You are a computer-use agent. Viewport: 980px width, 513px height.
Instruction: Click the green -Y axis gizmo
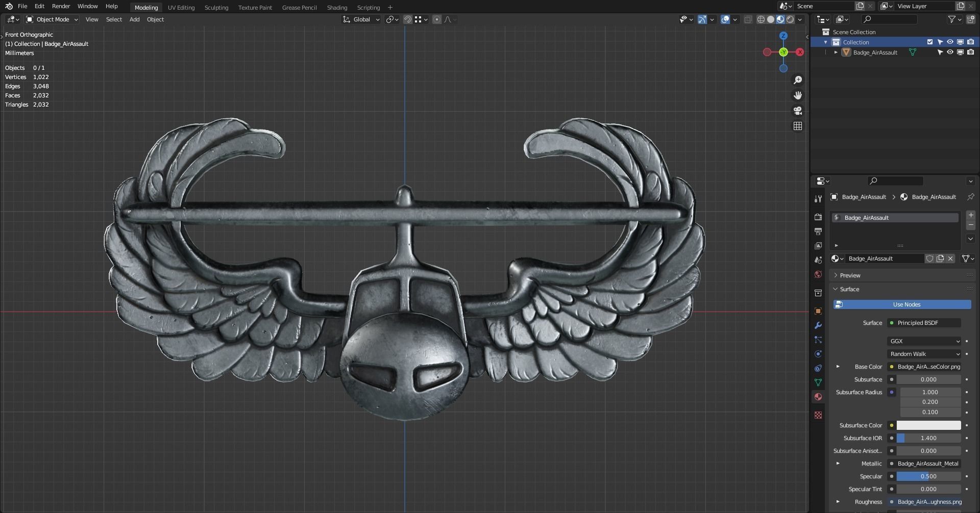pyautogui.click(x=783, y=52)
